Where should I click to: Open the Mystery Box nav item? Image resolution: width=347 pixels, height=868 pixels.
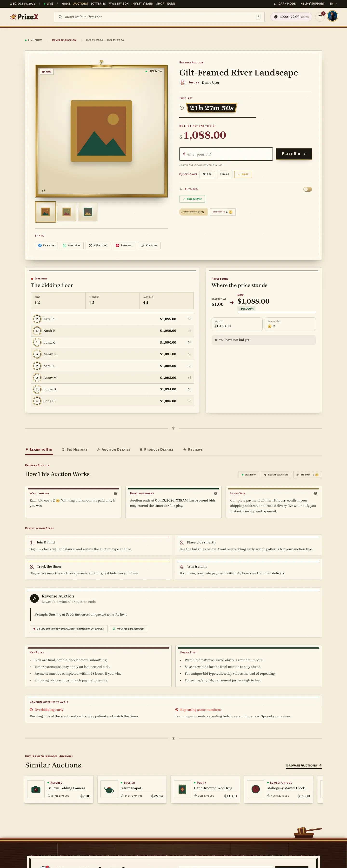point(118,4)
